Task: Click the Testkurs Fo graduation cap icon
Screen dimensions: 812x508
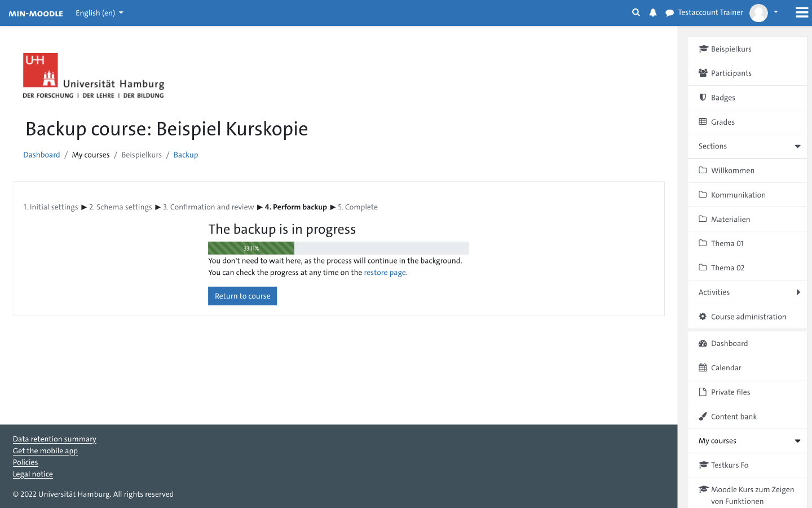Action: point(703,465)
